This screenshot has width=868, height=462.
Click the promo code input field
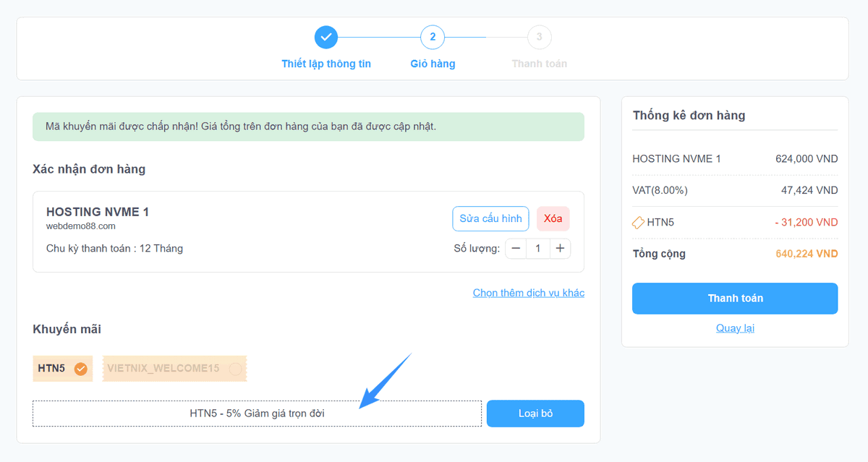click(x=257, y=414)
